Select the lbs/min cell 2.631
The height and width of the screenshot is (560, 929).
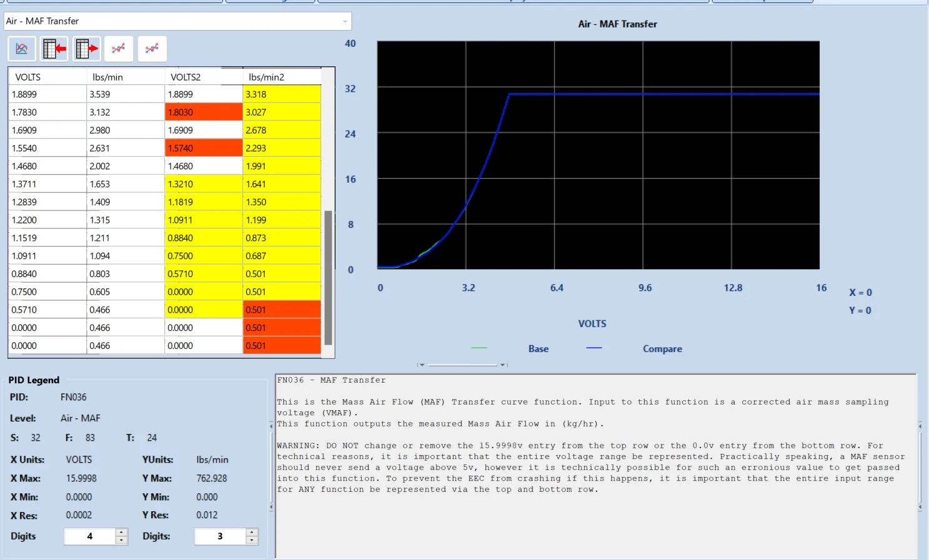(x=126, y=148)
